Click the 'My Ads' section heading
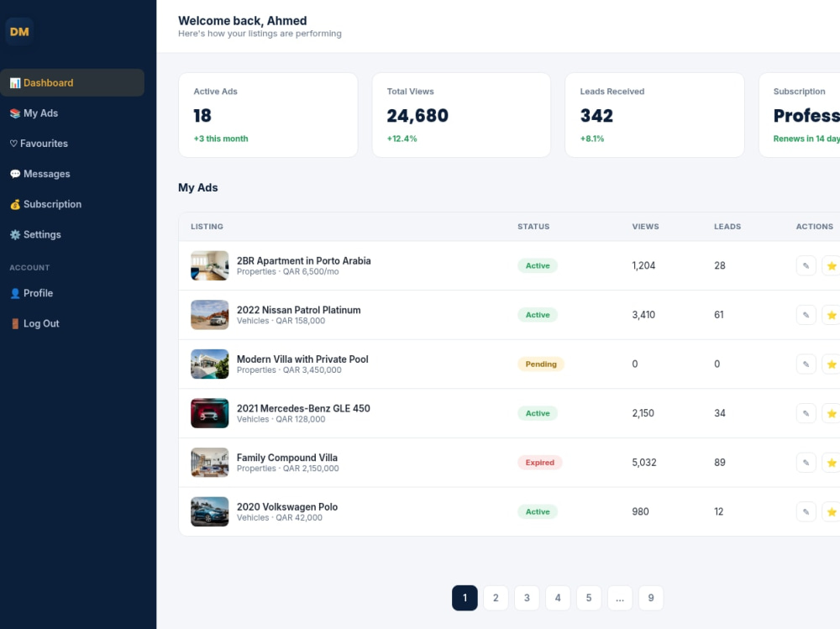This screenshot has width=840, height=629. click(198, 187)
